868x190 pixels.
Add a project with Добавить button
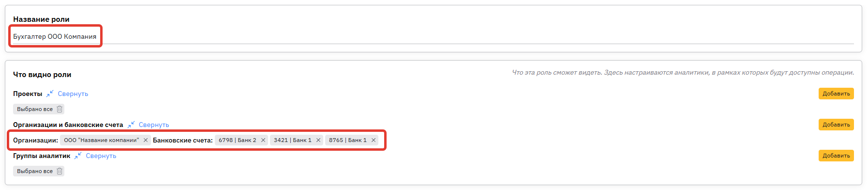836,94
